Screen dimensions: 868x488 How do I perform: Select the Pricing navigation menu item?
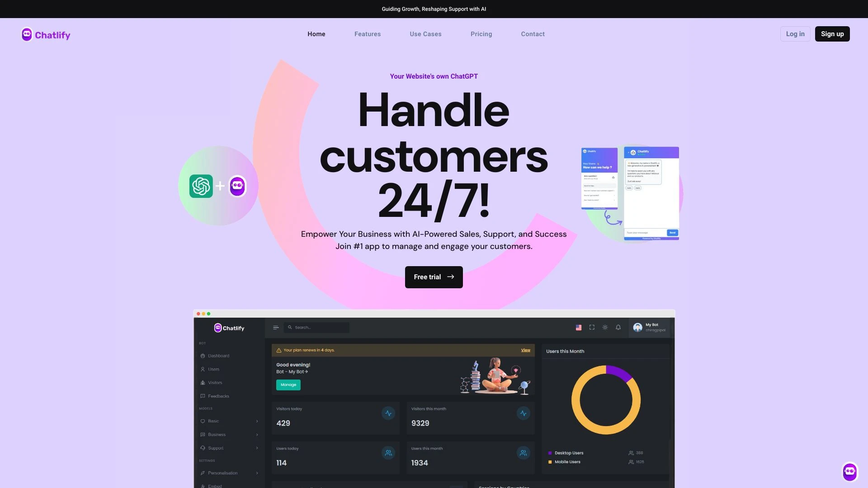click(x=481, y=33)
